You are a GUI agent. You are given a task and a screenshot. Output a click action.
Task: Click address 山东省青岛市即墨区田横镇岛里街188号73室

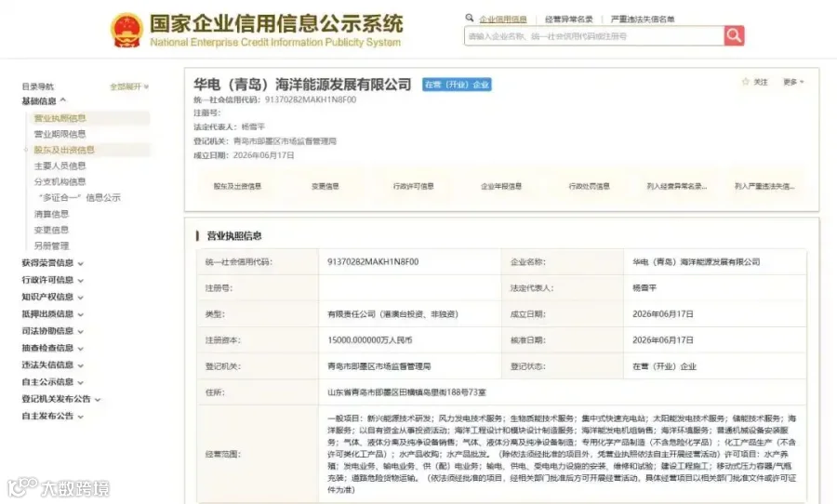(x=406, y=392)
